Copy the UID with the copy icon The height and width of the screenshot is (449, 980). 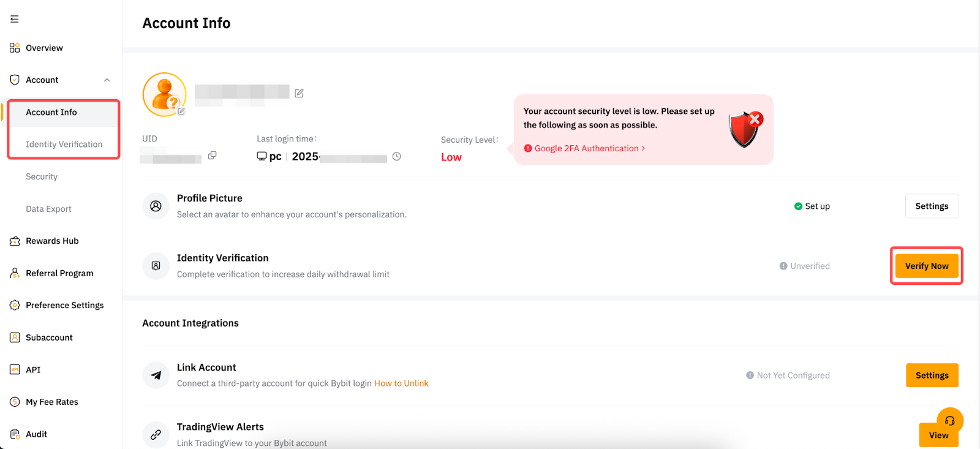click(212, 156)
